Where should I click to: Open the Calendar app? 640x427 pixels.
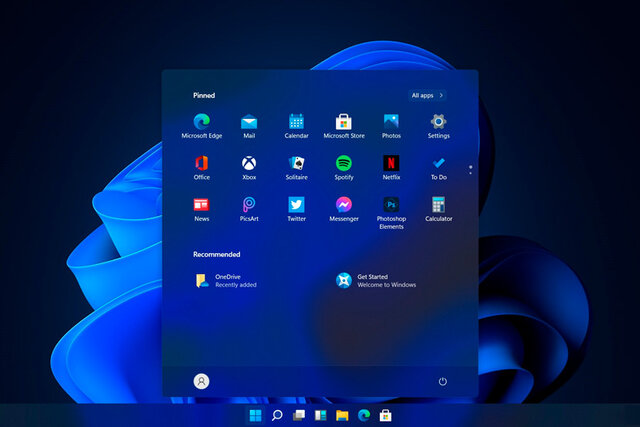[296, 126]
